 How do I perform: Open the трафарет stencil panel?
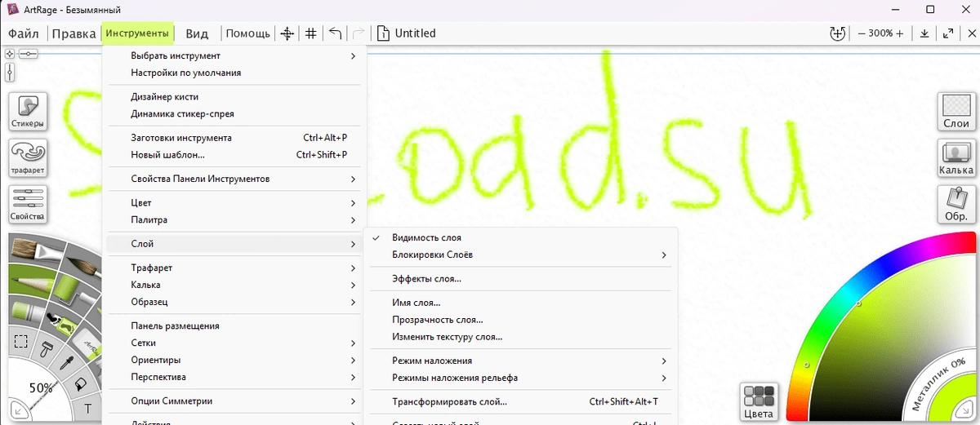tap(28, 157)
